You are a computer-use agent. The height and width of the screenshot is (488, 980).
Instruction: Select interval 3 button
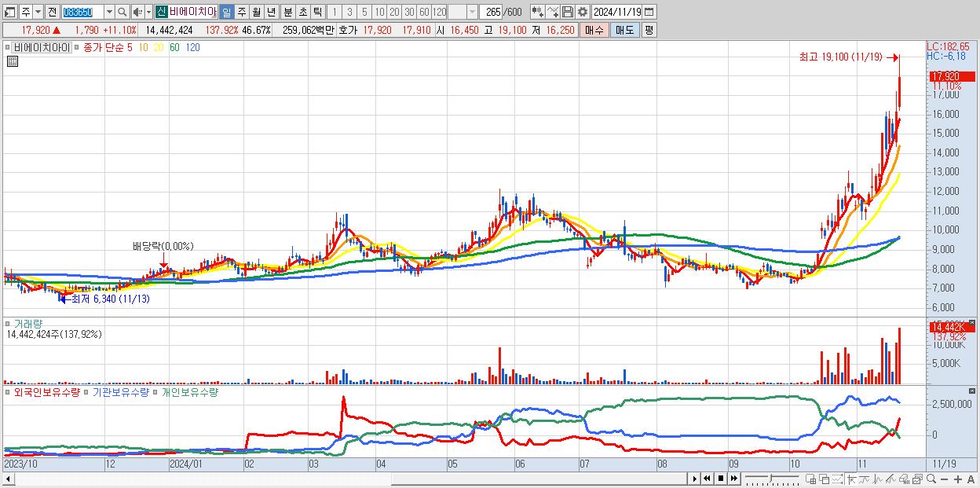(349, 12)
